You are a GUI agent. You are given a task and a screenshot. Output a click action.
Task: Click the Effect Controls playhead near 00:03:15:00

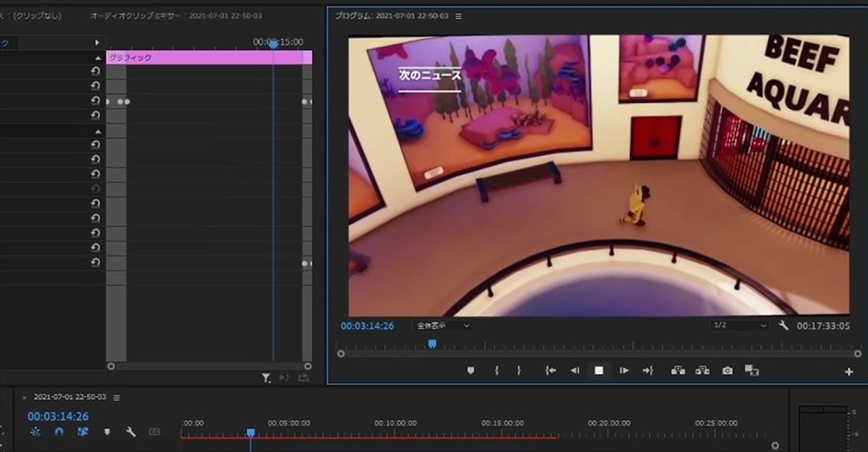coord(273,44)
